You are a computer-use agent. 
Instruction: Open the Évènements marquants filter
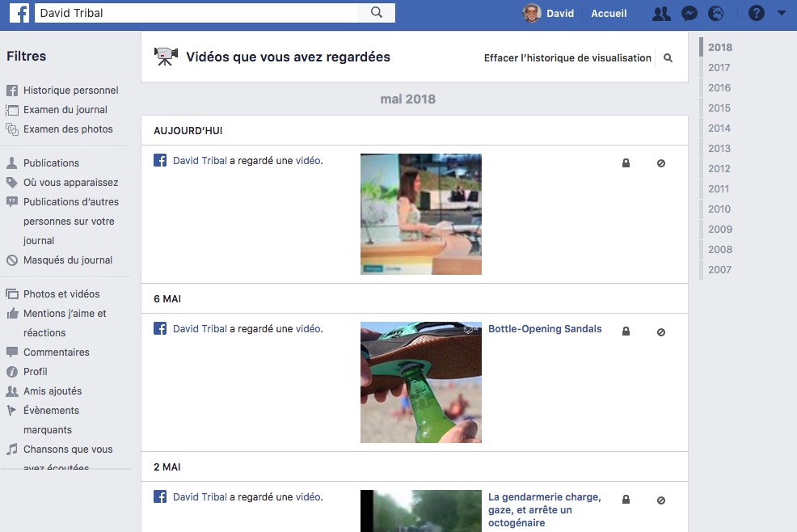click(43, 420)
